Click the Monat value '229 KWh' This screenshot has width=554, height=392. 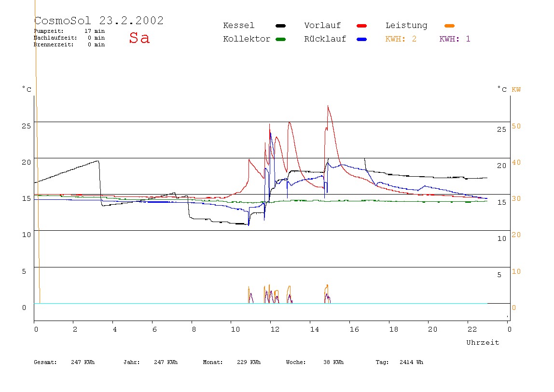coord(249,362)
